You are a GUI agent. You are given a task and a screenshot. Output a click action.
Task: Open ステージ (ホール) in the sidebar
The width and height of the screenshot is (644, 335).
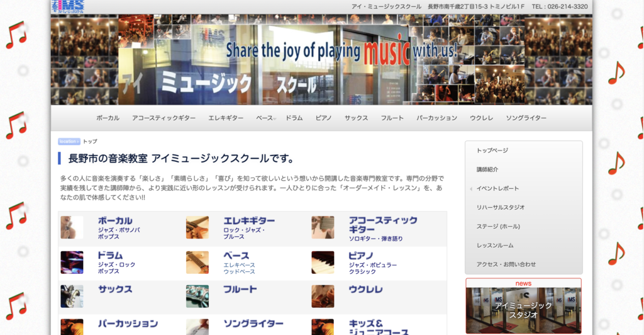pos(498,227)
